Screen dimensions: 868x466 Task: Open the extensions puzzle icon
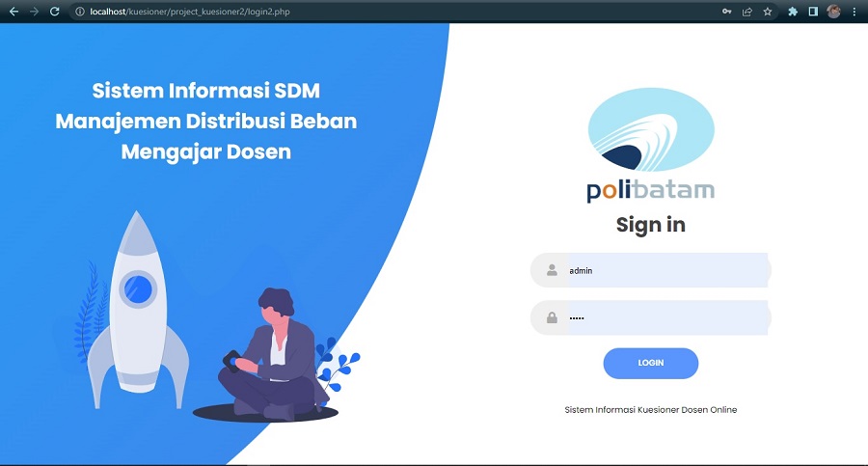coord(793,11)
